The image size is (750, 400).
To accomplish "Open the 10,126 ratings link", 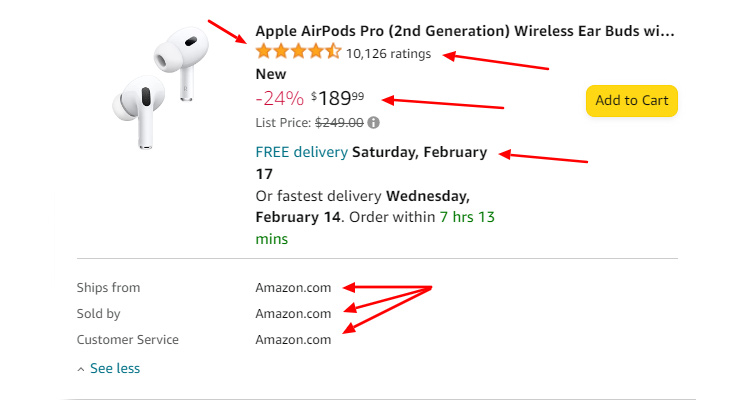I will pyautogui.click(x=389, y=54).
